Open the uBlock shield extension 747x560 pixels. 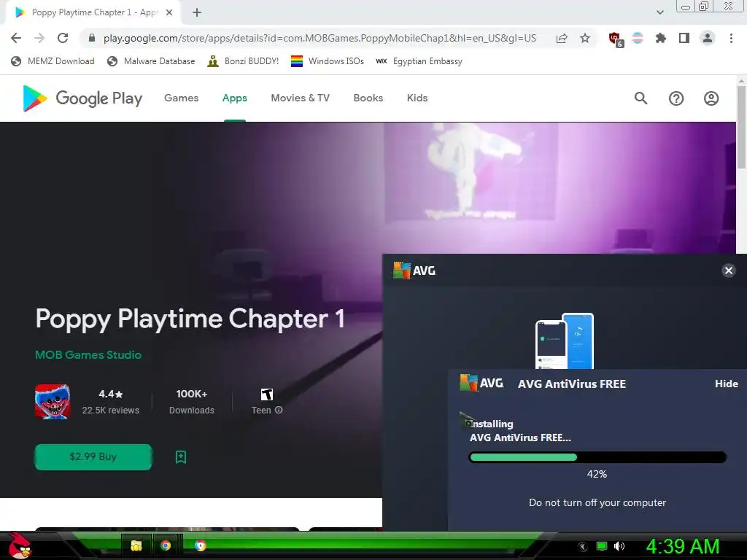[x=615, y=39]
